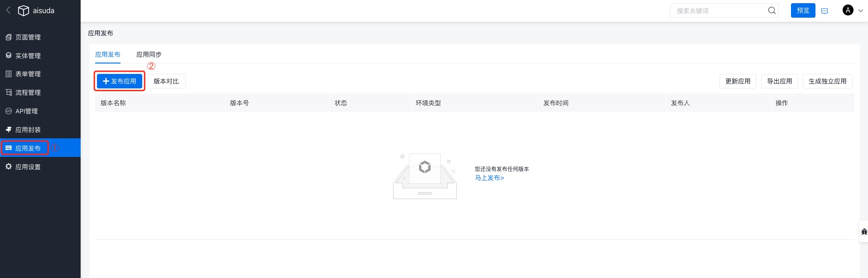Click the back arrow beside aisuda
Viewport: 868px width, 278px height.
click(x=8, y=10)
